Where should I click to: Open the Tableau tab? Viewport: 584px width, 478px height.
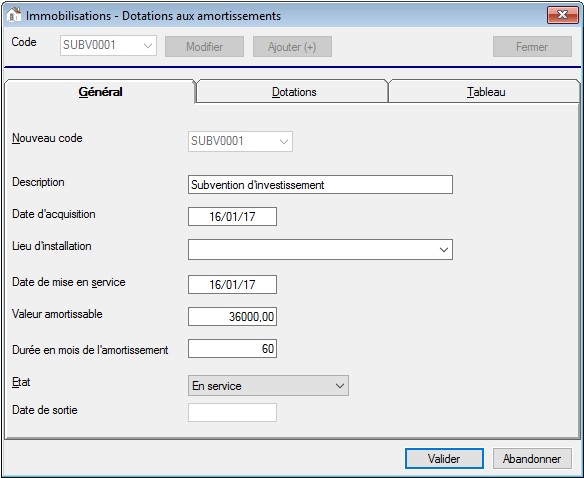click(486, 92)
